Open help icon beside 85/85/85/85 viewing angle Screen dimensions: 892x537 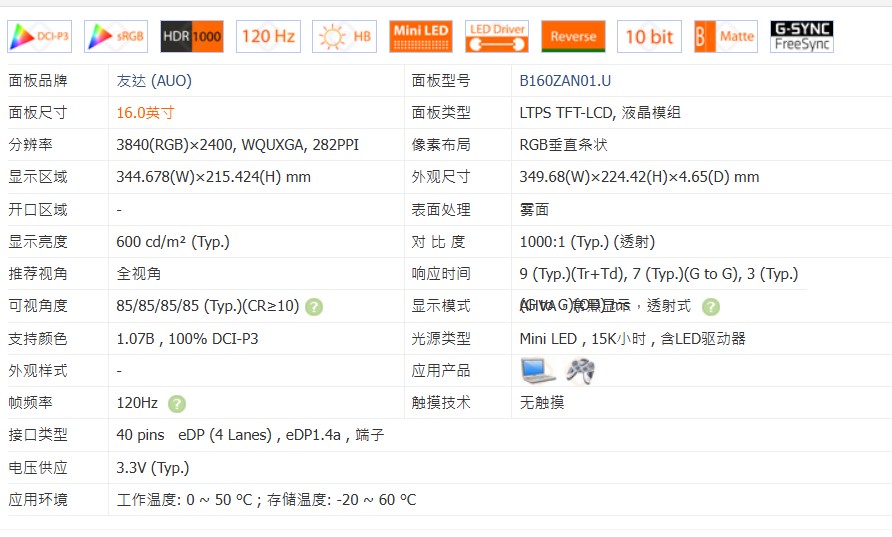coord(314,307)
